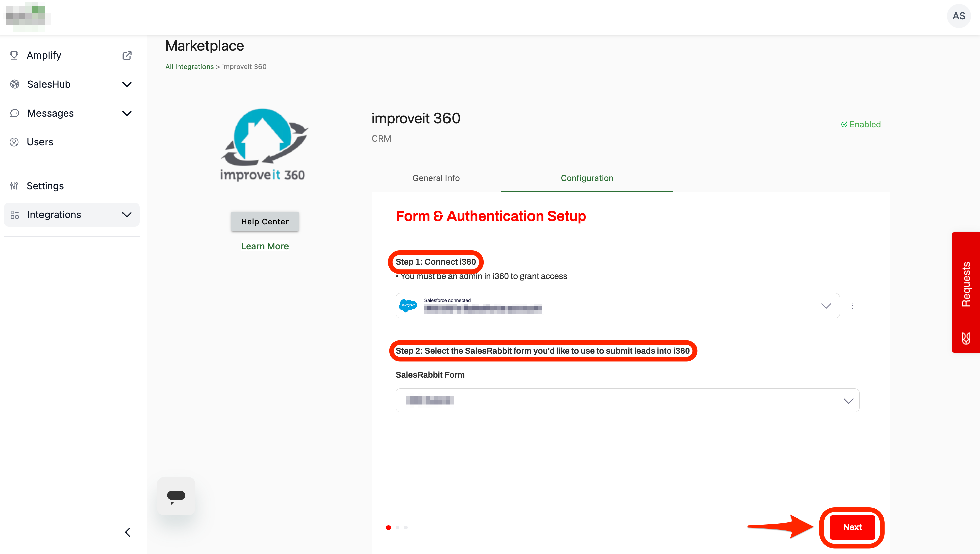
Task: Select the Users sidebar icon
Action: click(14, 142)
